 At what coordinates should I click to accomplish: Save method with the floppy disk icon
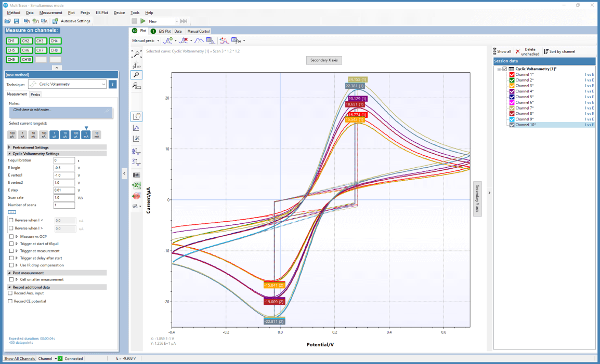pos(17,21)
